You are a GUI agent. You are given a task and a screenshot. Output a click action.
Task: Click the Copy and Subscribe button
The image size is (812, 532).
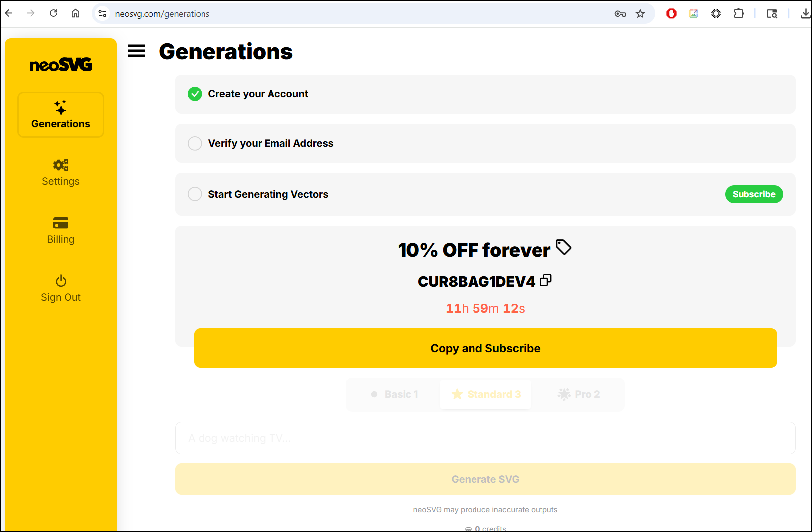tap(485, 348)
